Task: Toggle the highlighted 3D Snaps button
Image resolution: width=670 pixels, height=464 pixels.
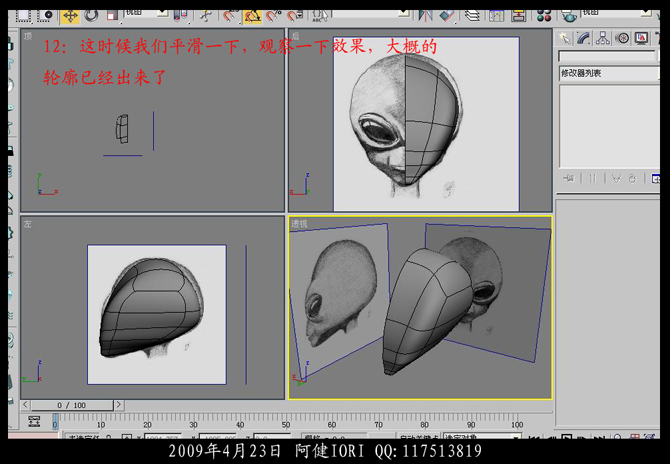Action: (x=252, y=16)
